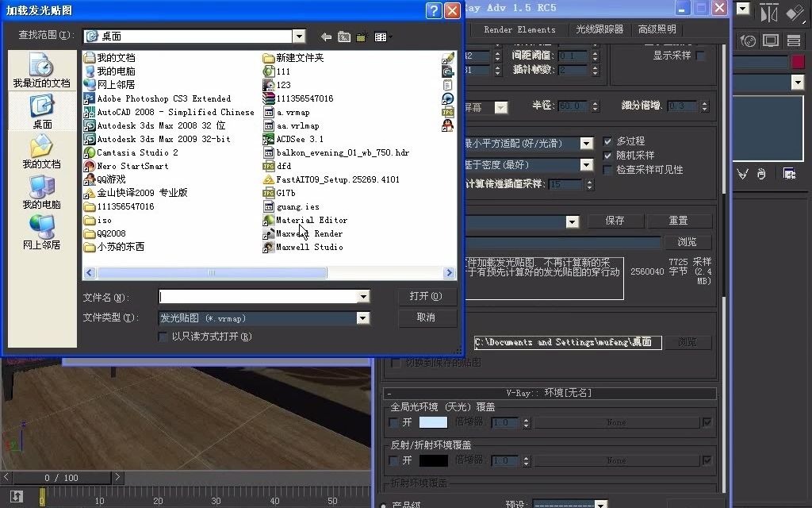Open the 查找范围 dropdown
812x508 pixels.
point(297,35)
